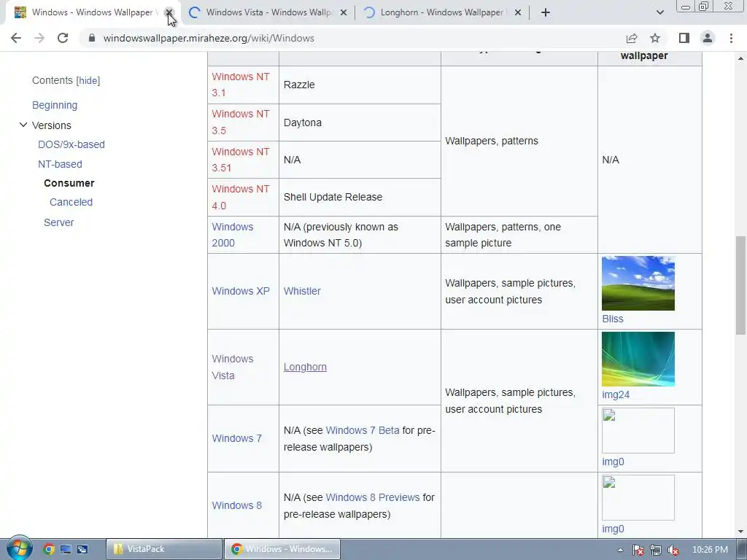
Task: Launch Chrome from the quick launch
Action: [x=48, y=549]
